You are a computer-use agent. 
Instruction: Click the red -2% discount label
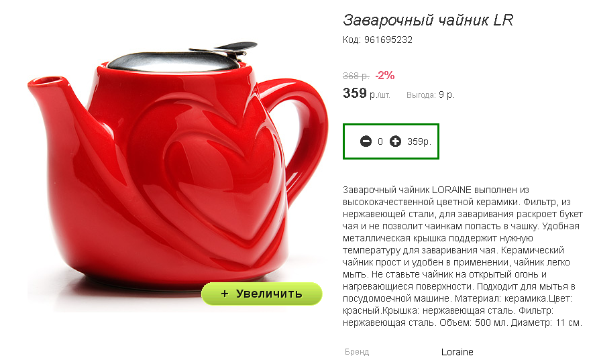[x=385, y=76]
